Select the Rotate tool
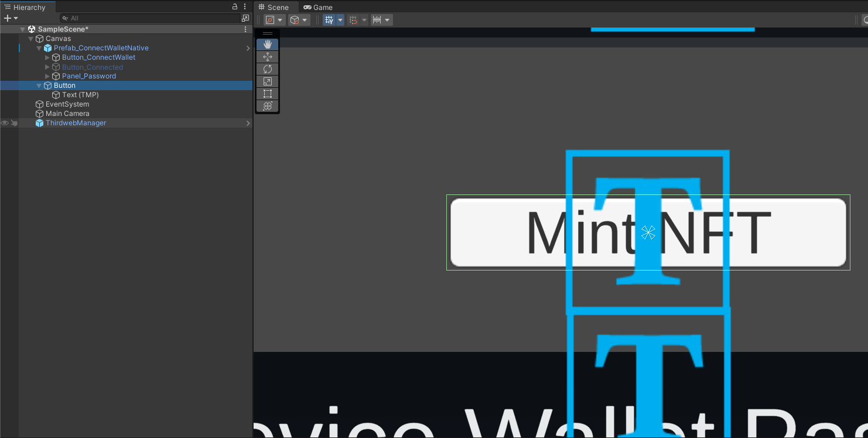Image resolution: width=868 pixels, height=438 pixels. click(268, 69)
